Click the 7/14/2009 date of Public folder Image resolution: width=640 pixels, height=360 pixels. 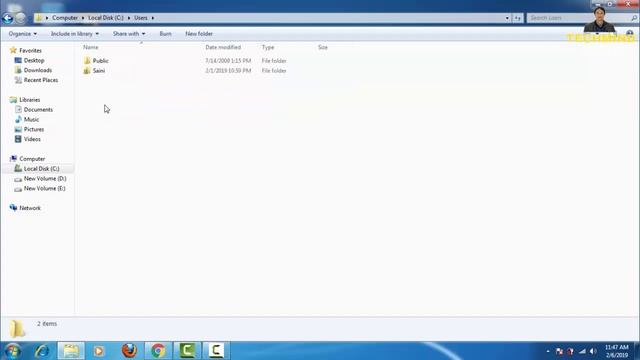click(x=228, y=61)
